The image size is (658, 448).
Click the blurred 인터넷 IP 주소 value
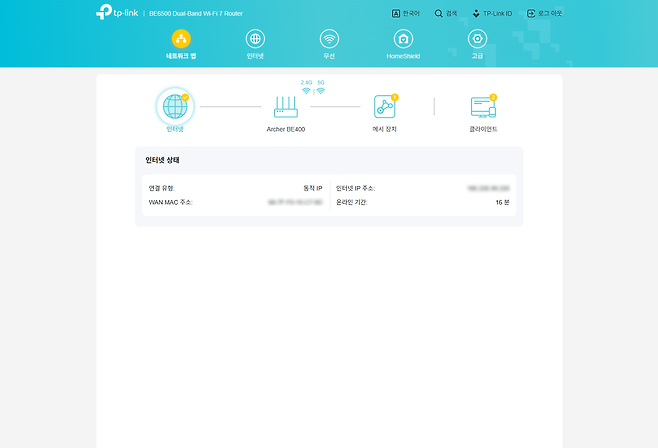[488, 188]
